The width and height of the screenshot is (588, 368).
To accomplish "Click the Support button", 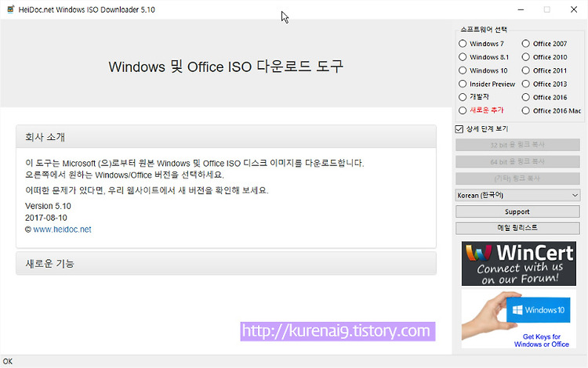I will pyautogui.click(x=517, y=211).
